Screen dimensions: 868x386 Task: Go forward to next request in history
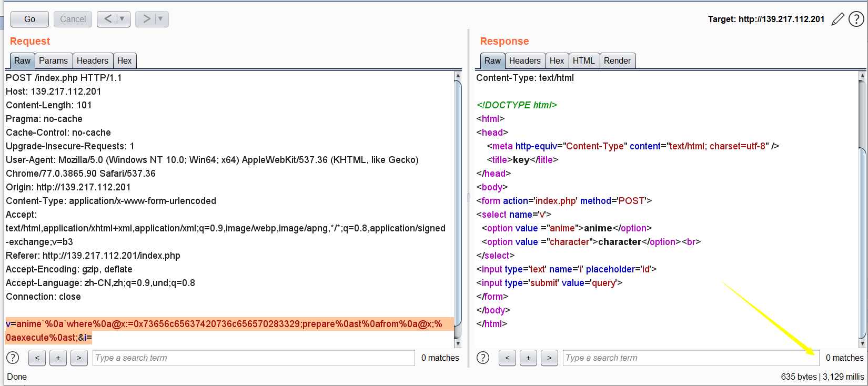146,19
